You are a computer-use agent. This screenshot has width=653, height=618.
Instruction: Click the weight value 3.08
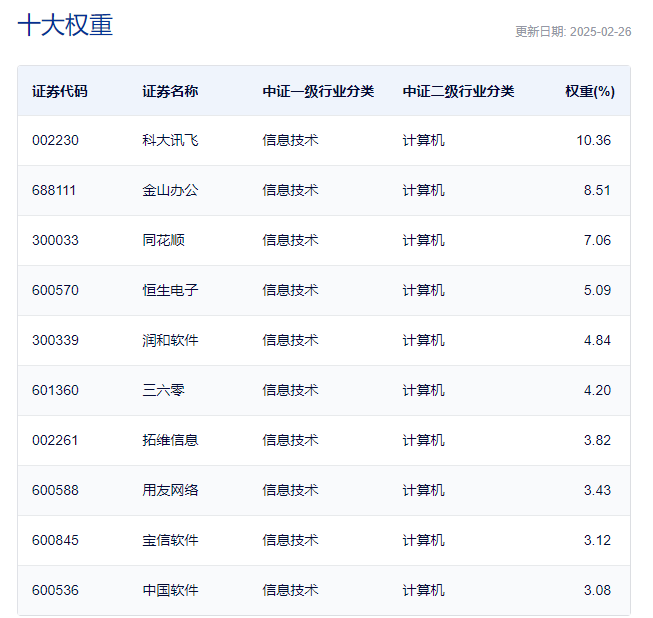tap(597, 590)
